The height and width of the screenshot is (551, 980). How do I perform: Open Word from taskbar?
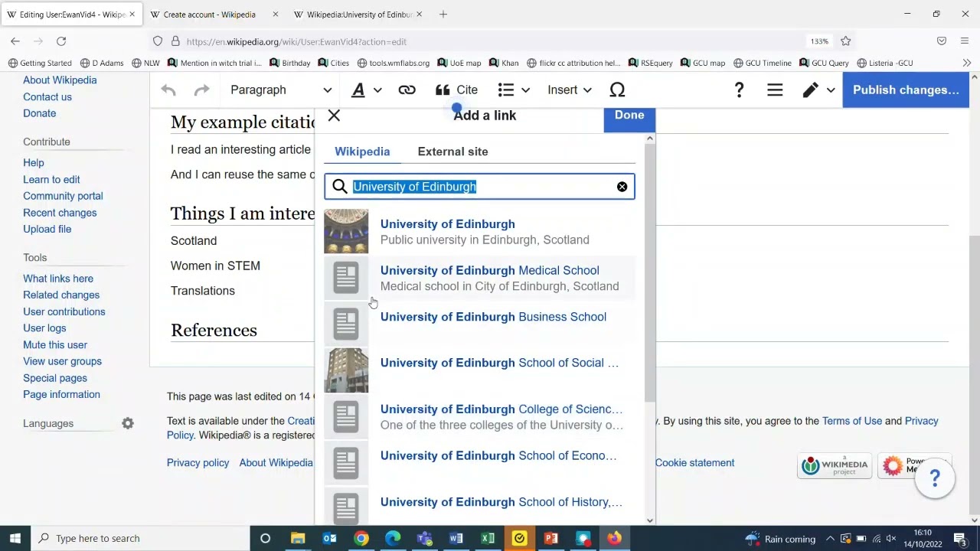456,538
